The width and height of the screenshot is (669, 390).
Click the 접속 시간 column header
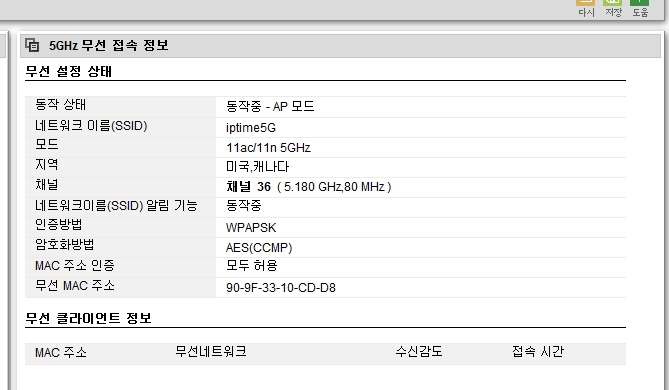[538, 352]
